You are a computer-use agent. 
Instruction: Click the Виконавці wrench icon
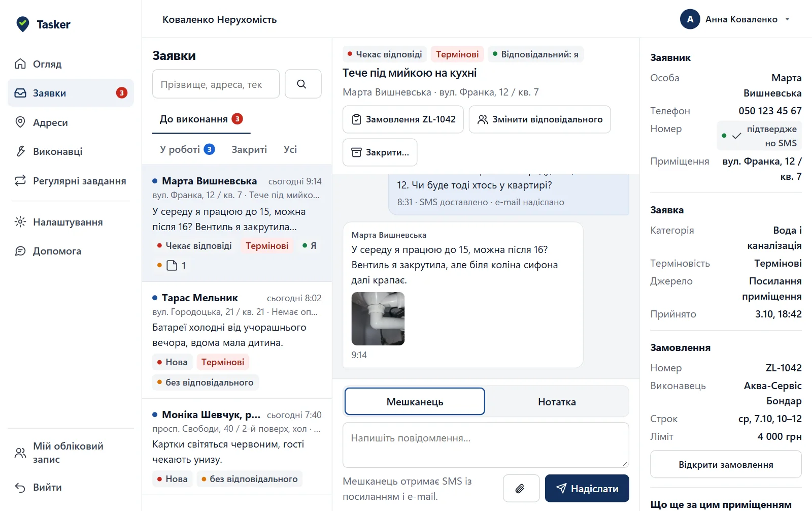pos(20,151)
